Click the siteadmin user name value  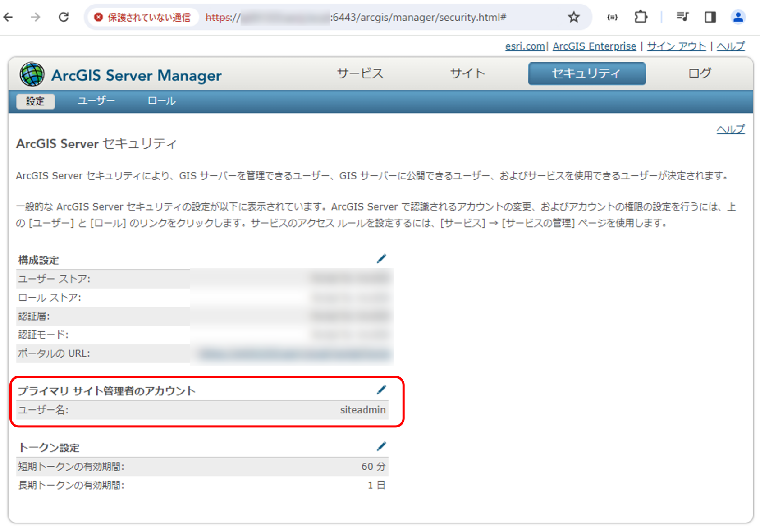tap(362, 410)
